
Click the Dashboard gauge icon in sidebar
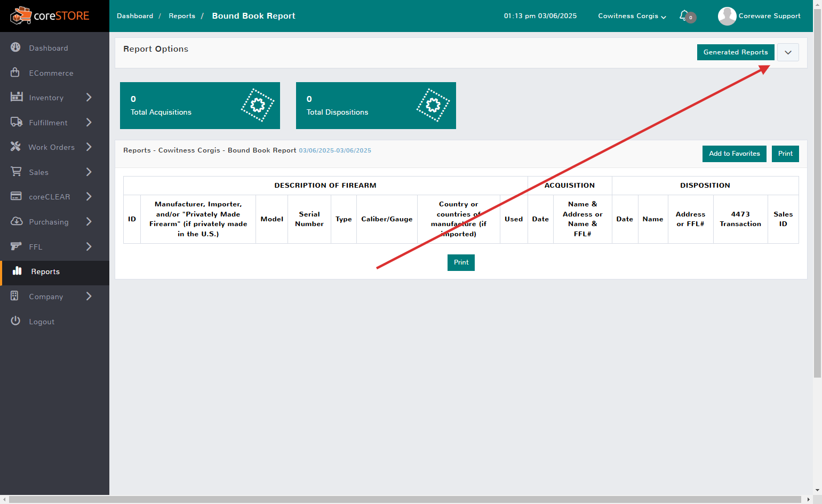15,47
